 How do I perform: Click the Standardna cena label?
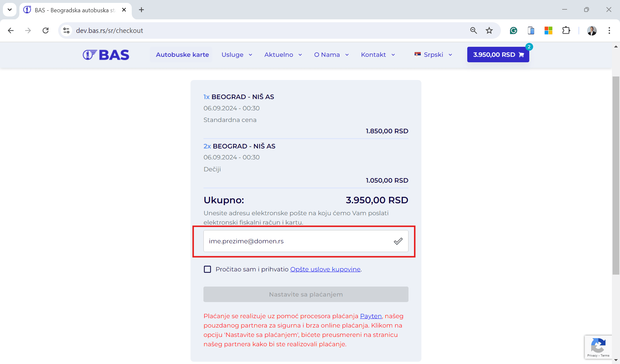[230, 120]
